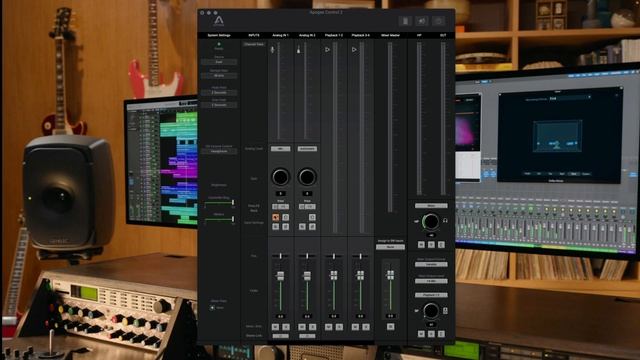Select the Playback 3-4 header
This screenshot has height=360, width=640.
[x=360, y=36]
